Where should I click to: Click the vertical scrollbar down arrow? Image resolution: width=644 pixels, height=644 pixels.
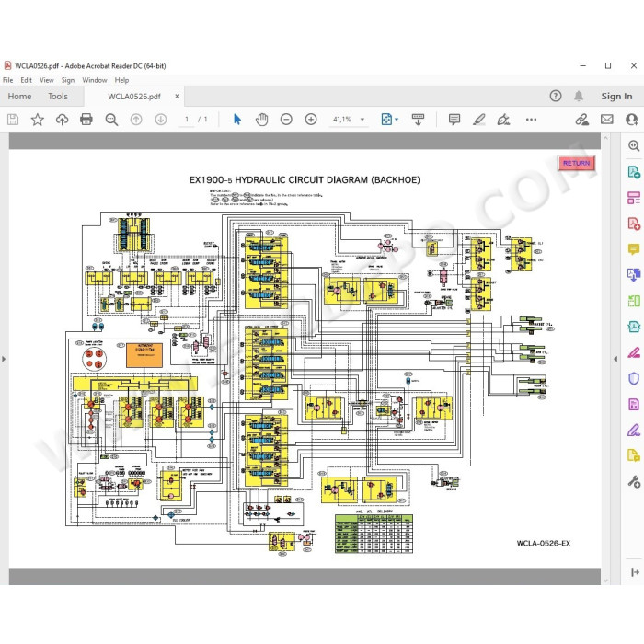tap(605, 581)
